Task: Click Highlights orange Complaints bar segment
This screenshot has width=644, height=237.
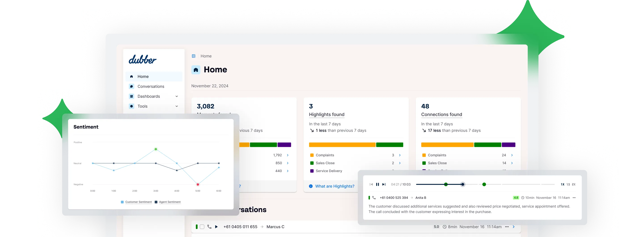Action: click(342, 145)
